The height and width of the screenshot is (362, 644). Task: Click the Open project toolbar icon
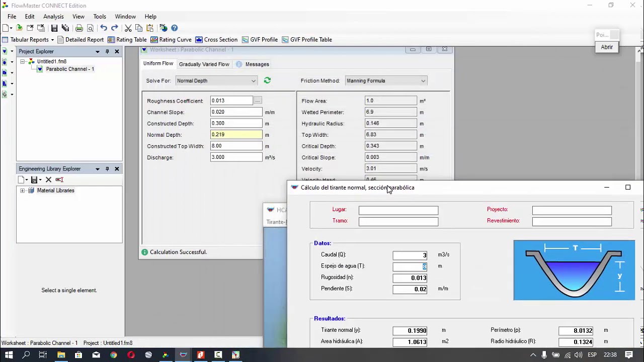coord(19,28)
